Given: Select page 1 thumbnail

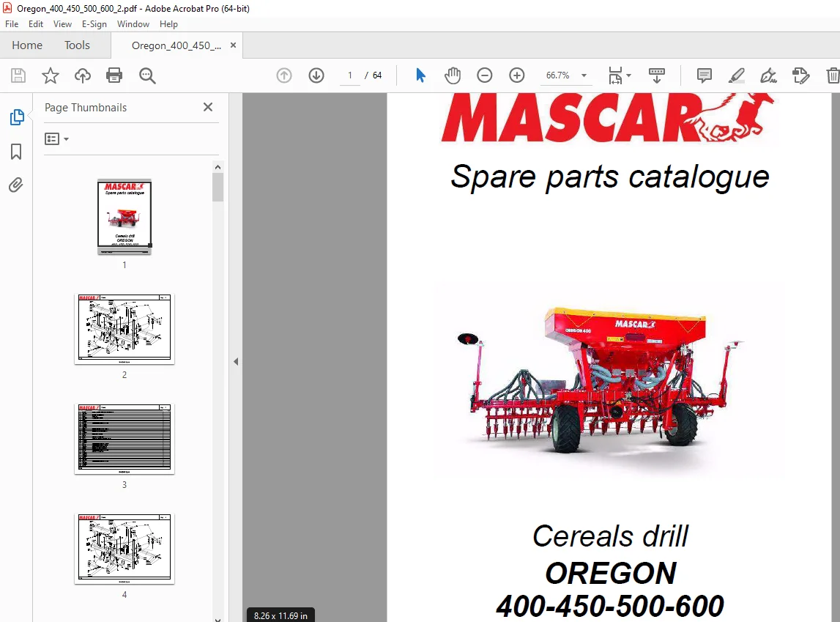Looking at the screenshot, I should (124, 217).
